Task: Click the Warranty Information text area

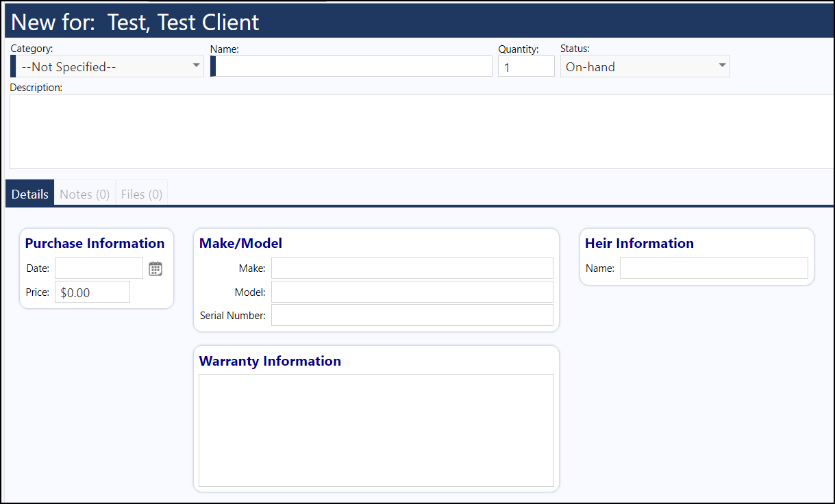Action: point(376,430)
